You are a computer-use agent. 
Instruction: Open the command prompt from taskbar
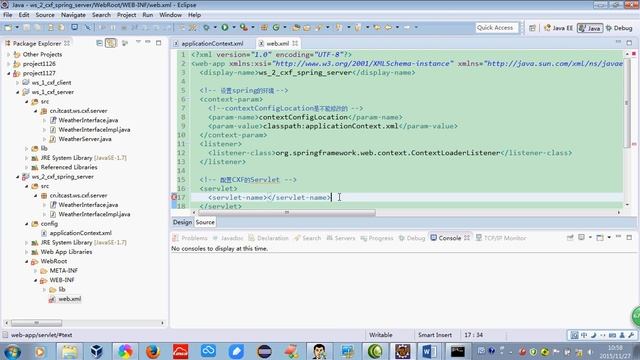coord(457,351)
